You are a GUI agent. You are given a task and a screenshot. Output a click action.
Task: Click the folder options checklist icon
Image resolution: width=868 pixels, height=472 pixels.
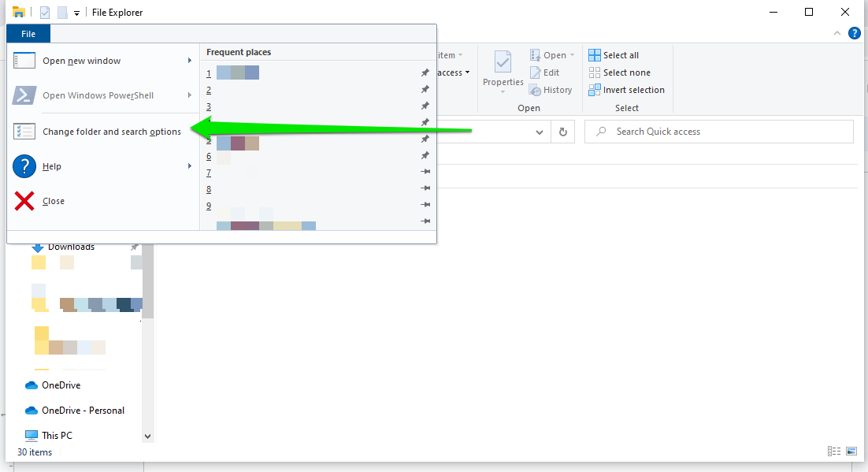pos(24,132)
